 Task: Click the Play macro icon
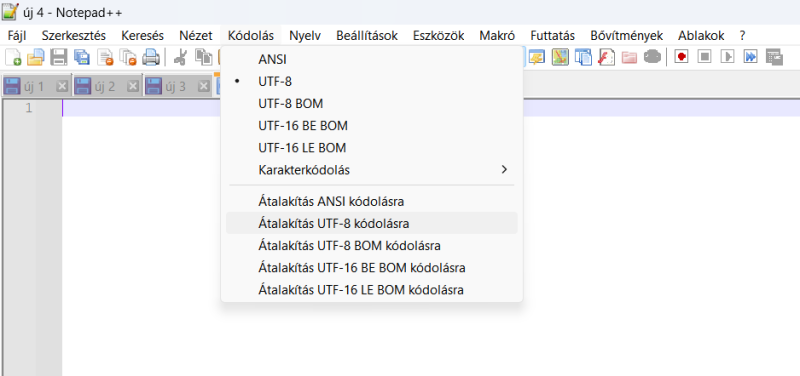coord(727,56)
